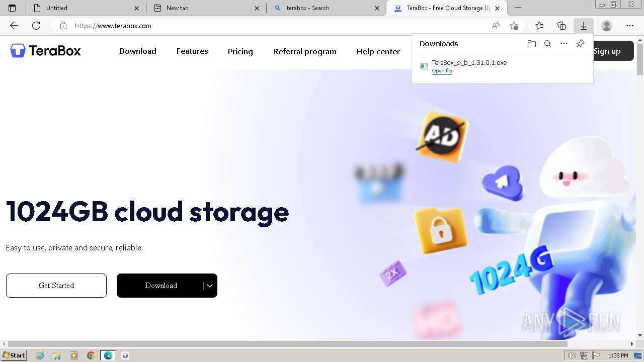Viewport: 644px width, 362px height.
Task: Open File Explorer from taskbar
Action: coord(57,355)
